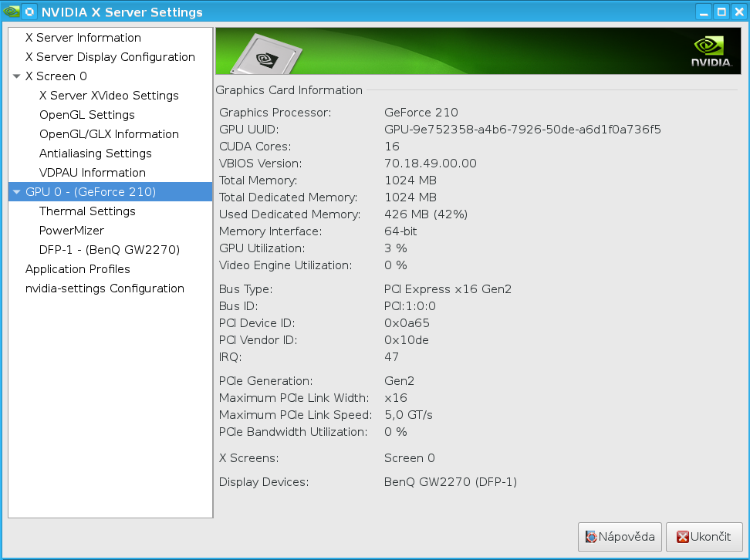The height and width of the screenshot is (560, 750).
Task: Open Antialiasing Settings
Action: tap(95, 153)
